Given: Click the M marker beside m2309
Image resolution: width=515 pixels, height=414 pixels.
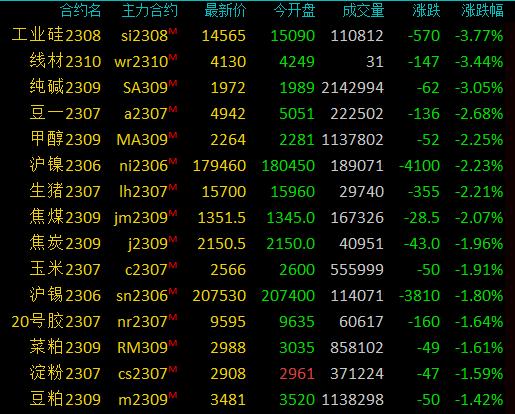Looking at the screenshot, I should pyautogui.click(x=173, y=395).
